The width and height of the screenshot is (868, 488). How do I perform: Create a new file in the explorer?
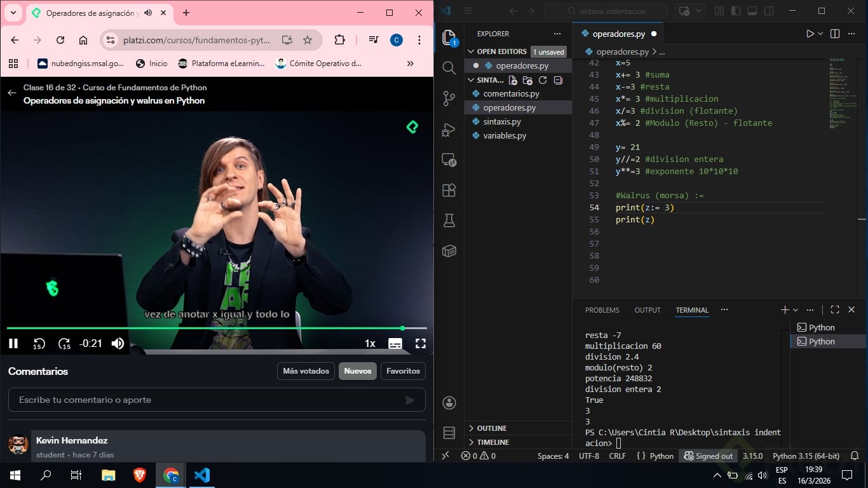tap(513, 80)
